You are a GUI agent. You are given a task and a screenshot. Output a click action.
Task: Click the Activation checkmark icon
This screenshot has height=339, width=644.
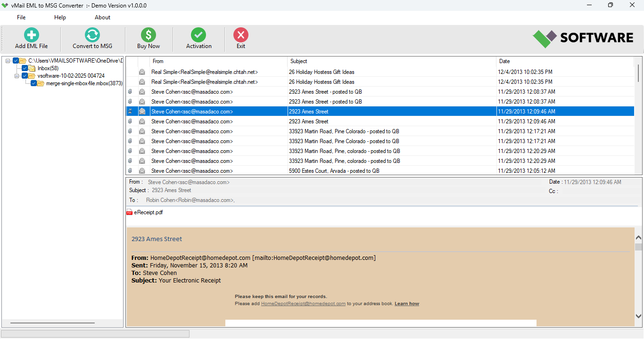(x=198, y=33)
